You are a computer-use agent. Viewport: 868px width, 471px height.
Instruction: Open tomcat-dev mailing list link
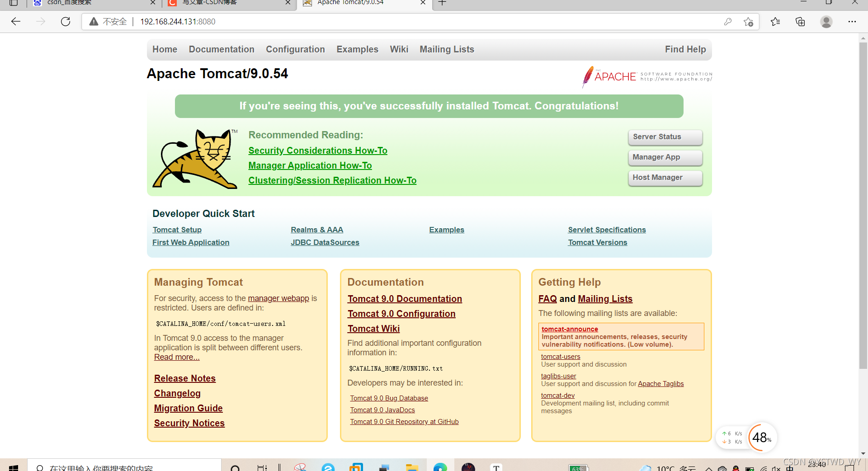point(557,396)
